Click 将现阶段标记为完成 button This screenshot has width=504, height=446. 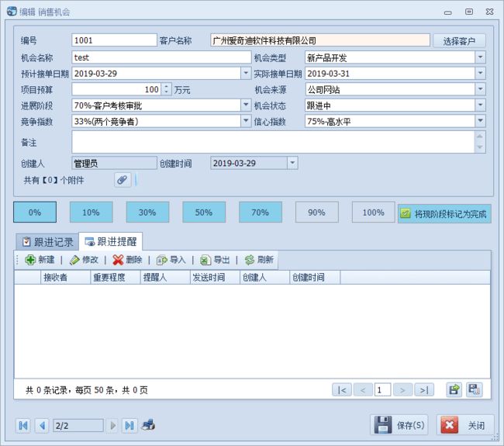point(444,213)
